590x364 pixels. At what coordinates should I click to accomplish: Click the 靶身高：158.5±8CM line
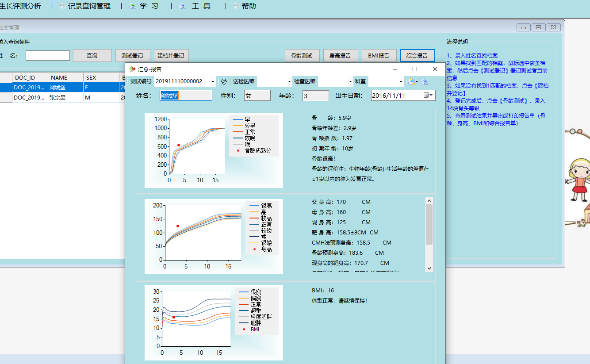click(345, 233)
